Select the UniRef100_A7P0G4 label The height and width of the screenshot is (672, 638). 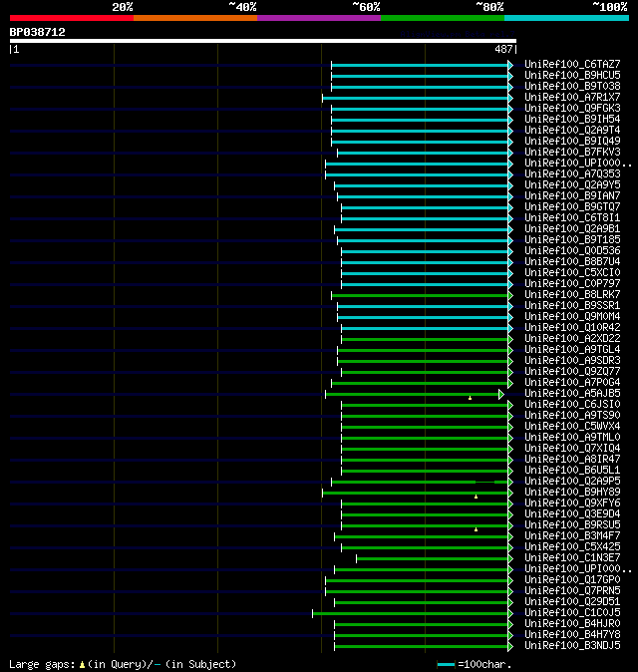(572, 383)
